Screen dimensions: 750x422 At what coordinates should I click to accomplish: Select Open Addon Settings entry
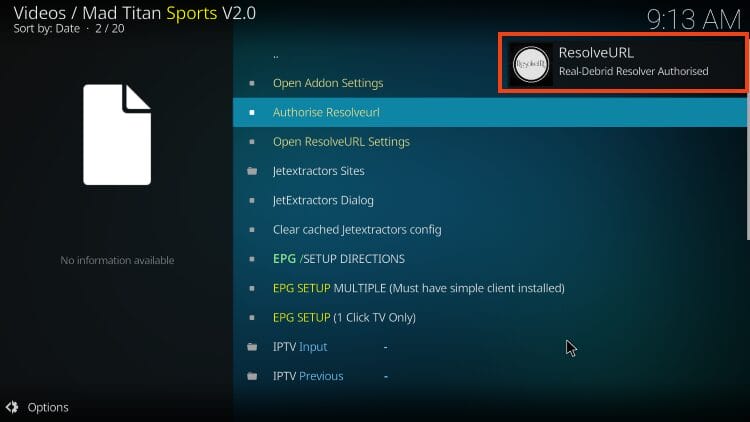coord(490,83)
